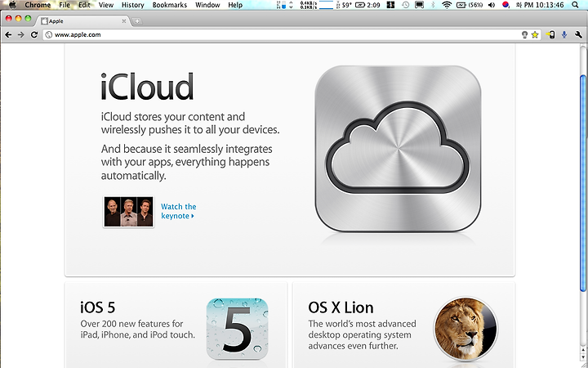This screenshot has width=588, height=368.
Task: Open the Korean flag input menu
Action: 506,5
